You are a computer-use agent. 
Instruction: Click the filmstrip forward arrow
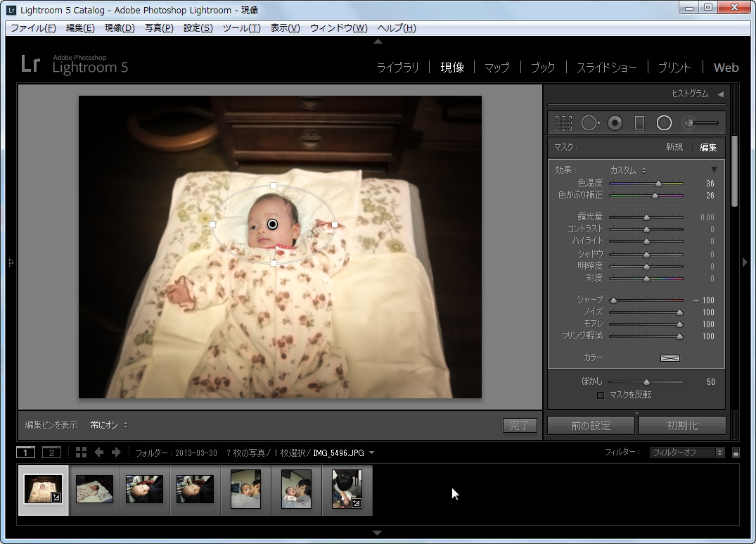(x=117, y=453)
